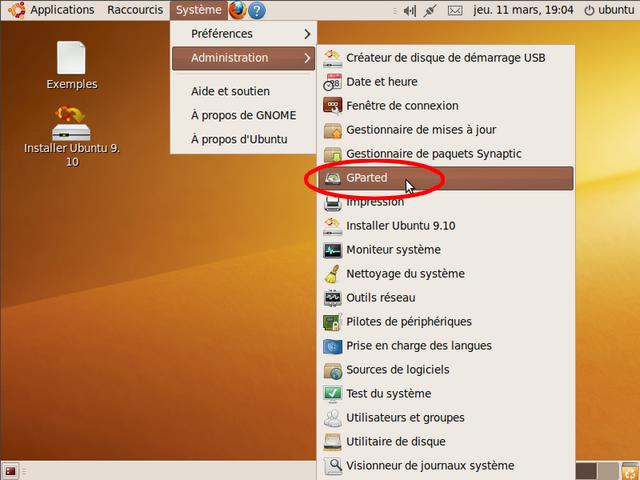Viewport: 640px width, 480px height.
Task: Click the blue help question mark icon
Action: tap(257, 11)
